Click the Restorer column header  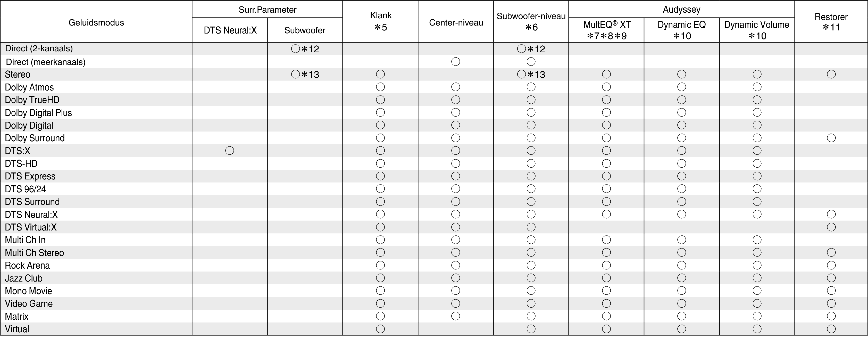831,22
